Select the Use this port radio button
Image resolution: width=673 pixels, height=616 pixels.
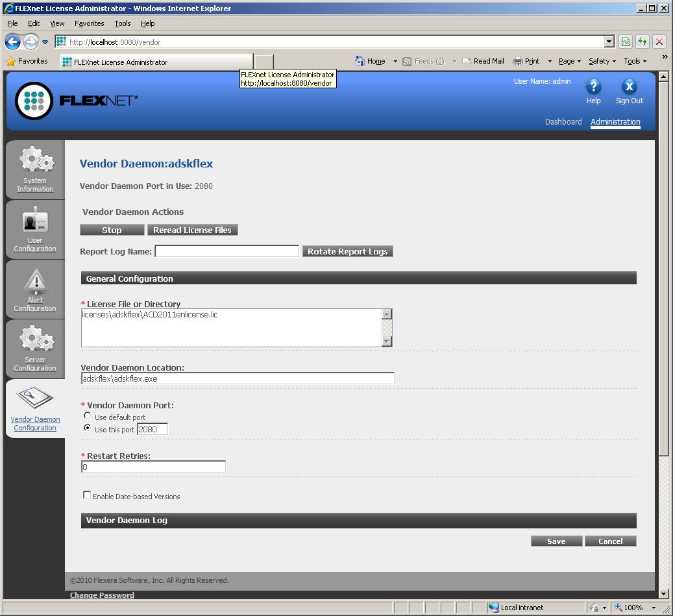(x=87, y=428)
